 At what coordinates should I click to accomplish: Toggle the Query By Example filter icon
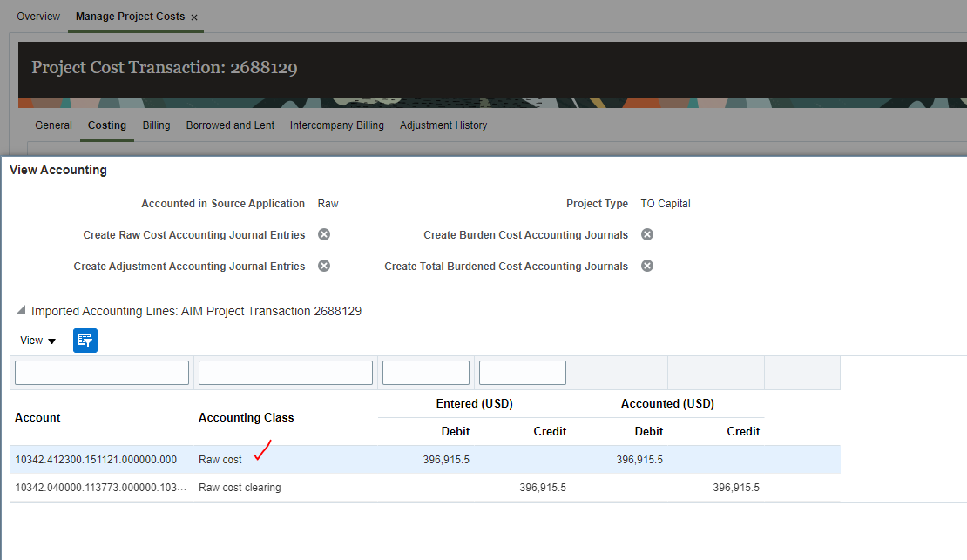point(85,341)
